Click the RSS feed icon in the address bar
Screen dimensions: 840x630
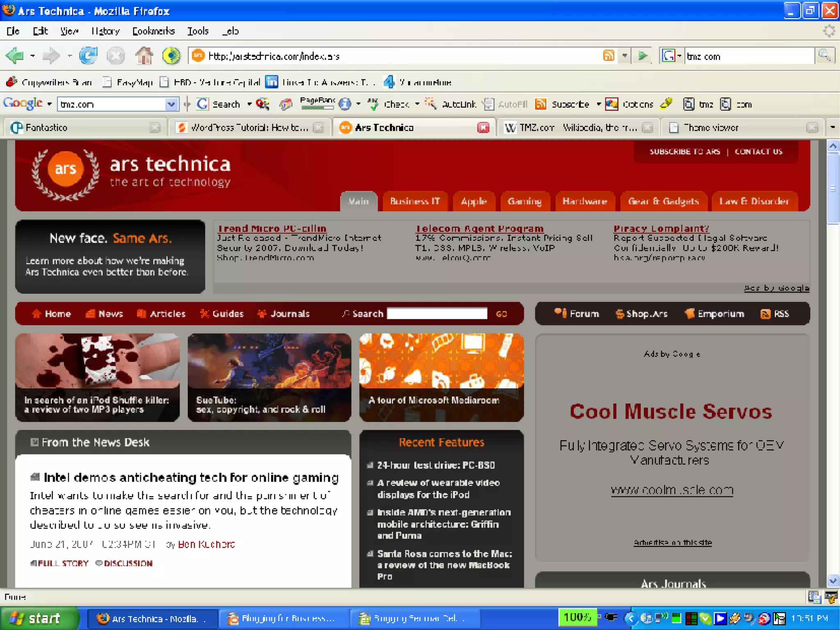coord(609,56)
